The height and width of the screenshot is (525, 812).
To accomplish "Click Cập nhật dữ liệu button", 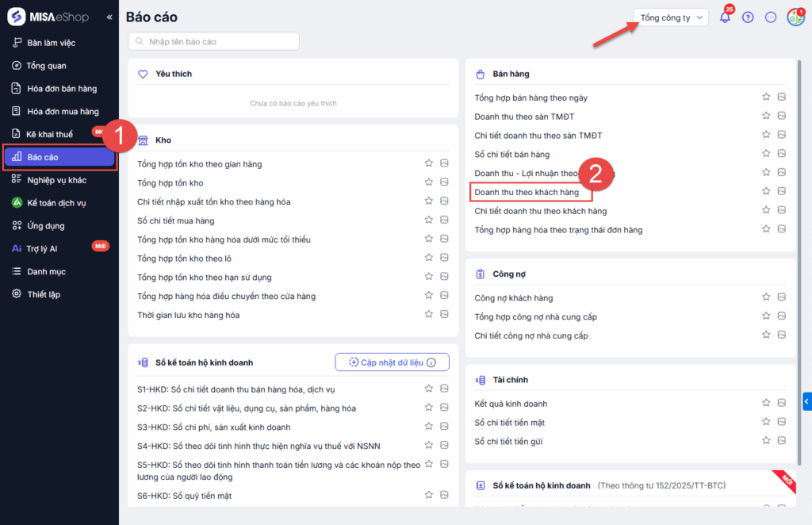I will click(392, 362).
